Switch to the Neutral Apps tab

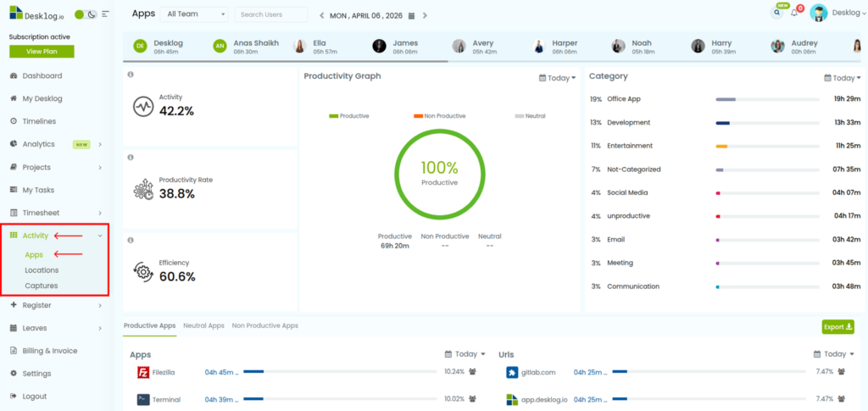tap(203, 325)
